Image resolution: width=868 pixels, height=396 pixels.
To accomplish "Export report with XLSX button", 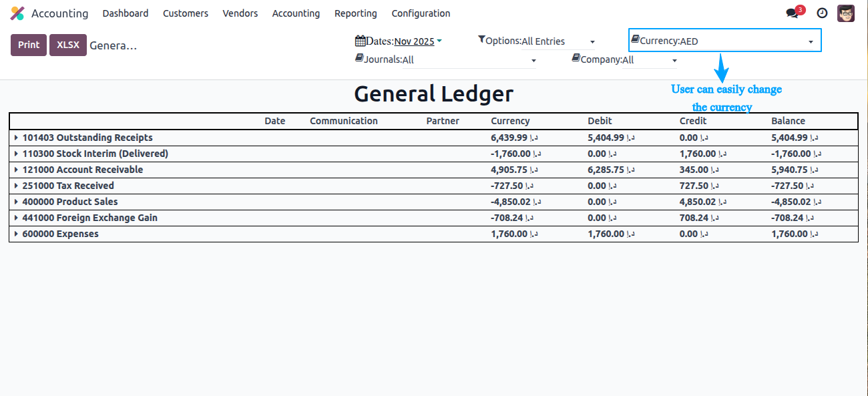I will click(x=68, y=45).
